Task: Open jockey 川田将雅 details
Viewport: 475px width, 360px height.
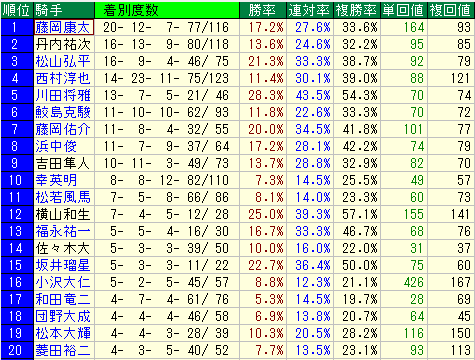Action: [63, 95]
